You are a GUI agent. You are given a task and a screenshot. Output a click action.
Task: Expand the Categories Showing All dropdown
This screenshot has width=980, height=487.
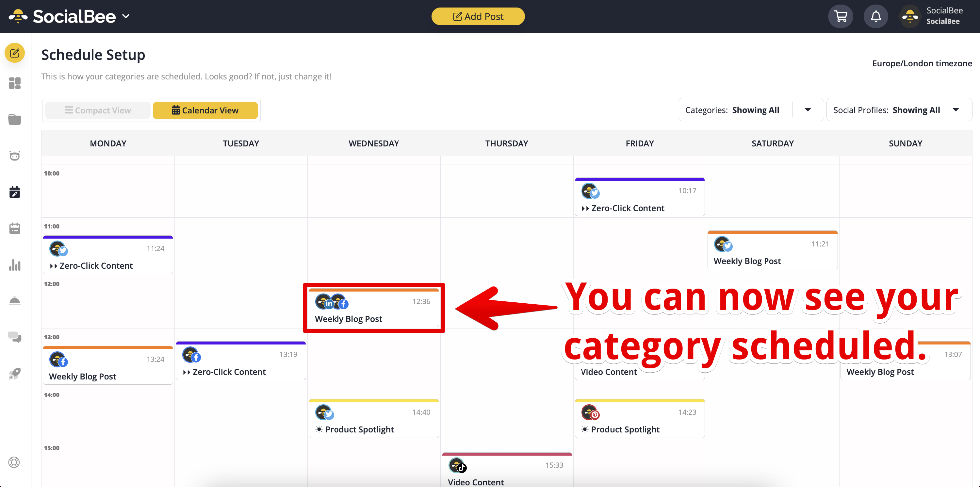click(x=751, y=110)
